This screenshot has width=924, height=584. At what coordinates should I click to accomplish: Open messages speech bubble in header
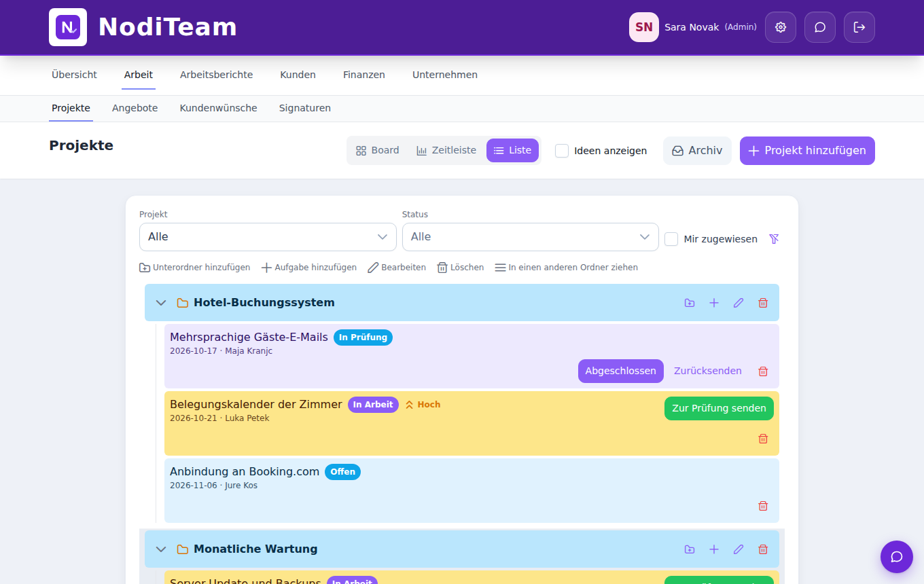coord(820,27)
